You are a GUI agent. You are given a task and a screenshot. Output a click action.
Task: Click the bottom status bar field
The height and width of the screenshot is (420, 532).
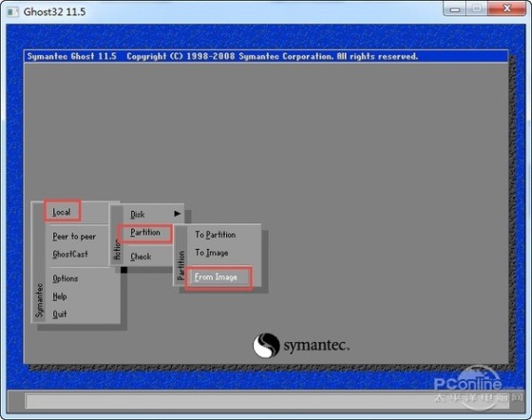click(267, 401)
